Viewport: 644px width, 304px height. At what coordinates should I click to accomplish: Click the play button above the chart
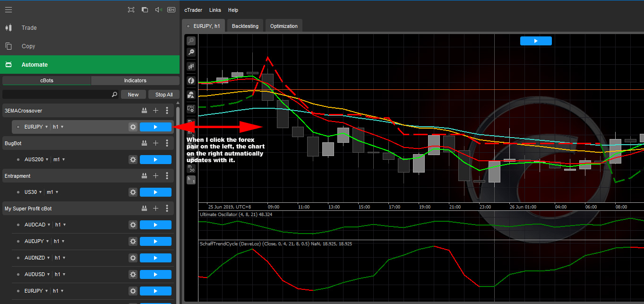click(536, 41)
